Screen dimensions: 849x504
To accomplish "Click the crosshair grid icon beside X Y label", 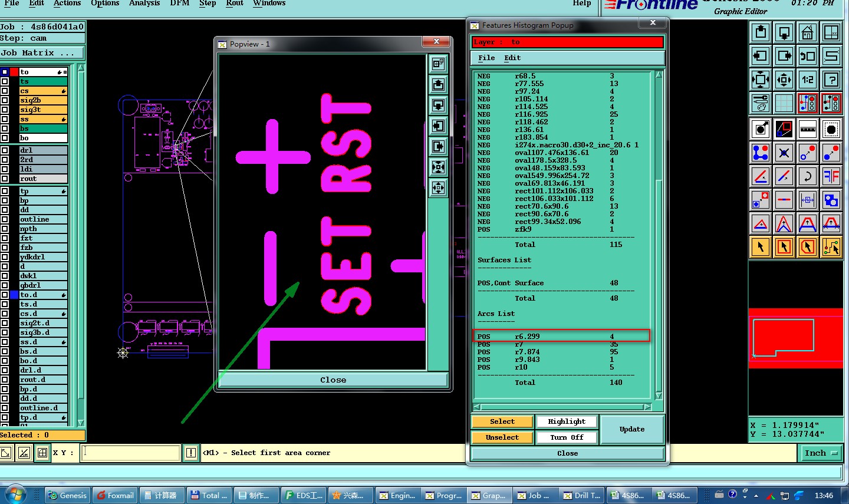I will [x=42, y=453].
